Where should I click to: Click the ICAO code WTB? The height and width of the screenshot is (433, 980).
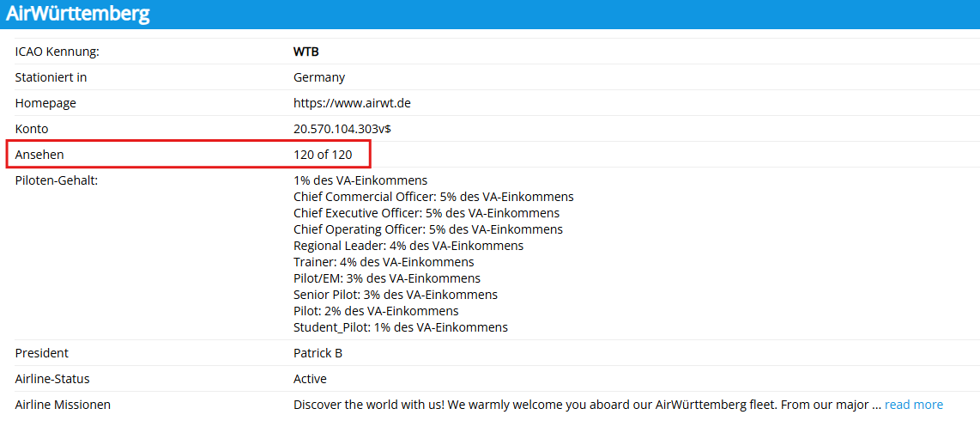coord(306,52)
